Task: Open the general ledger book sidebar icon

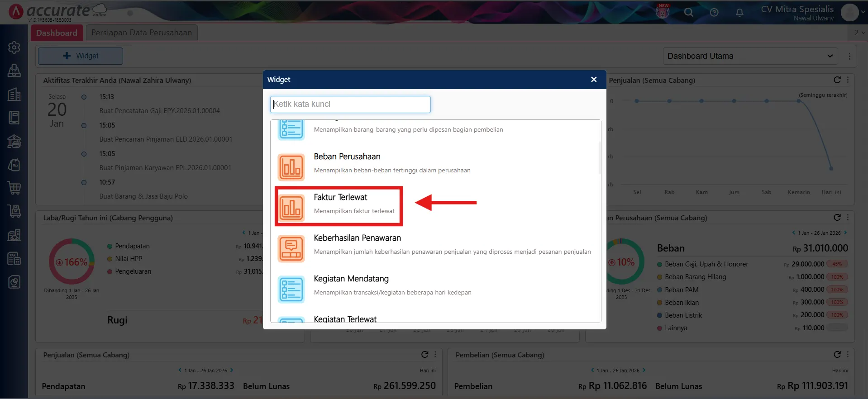Action: click(14, 118)
